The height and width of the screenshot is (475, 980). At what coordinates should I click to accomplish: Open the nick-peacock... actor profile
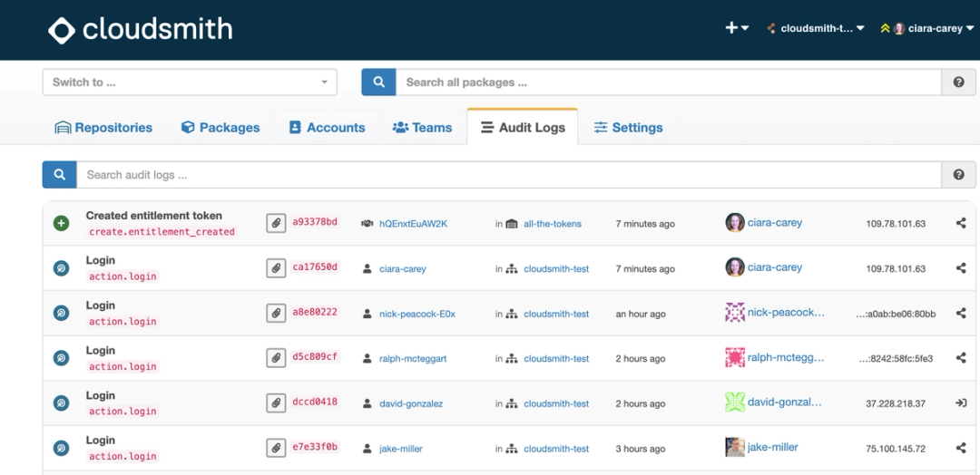click(x=786, y=312)
